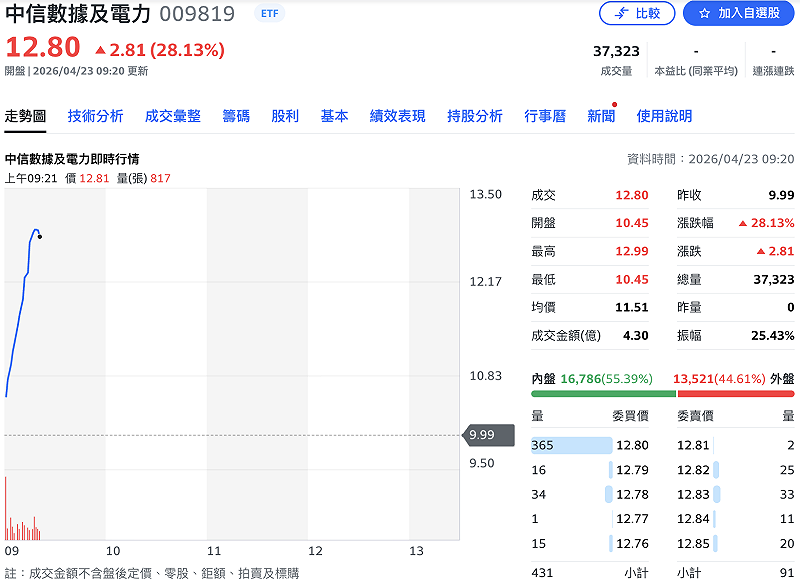Select the 籌碼 tab
Viewport: 800px width, 581px height.
[x=234, y=116]
